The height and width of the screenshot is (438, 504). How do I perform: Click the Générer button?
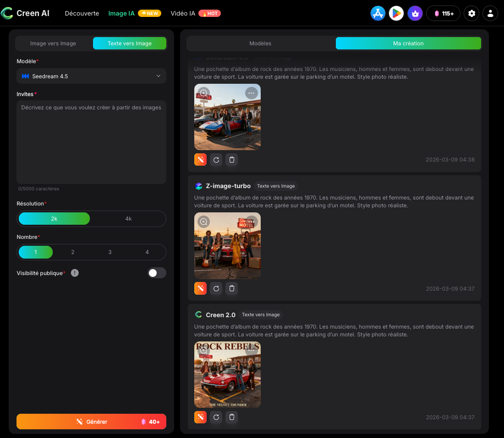pyautogui.click(x=92, y=422)
